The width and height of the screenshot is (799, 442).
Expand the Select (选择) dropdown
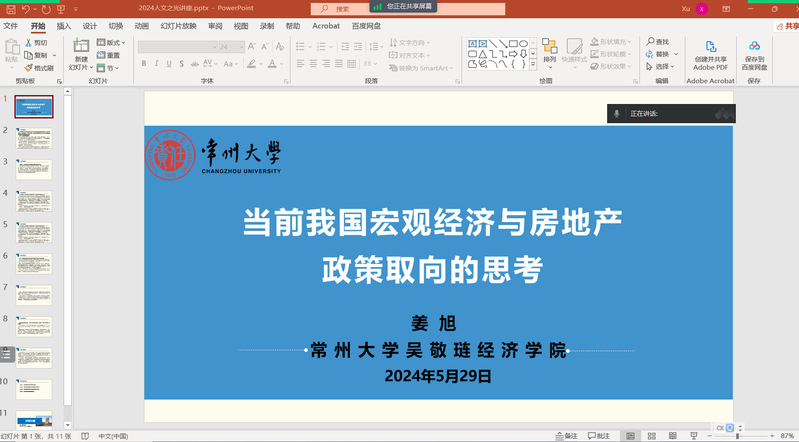point(661,67)
